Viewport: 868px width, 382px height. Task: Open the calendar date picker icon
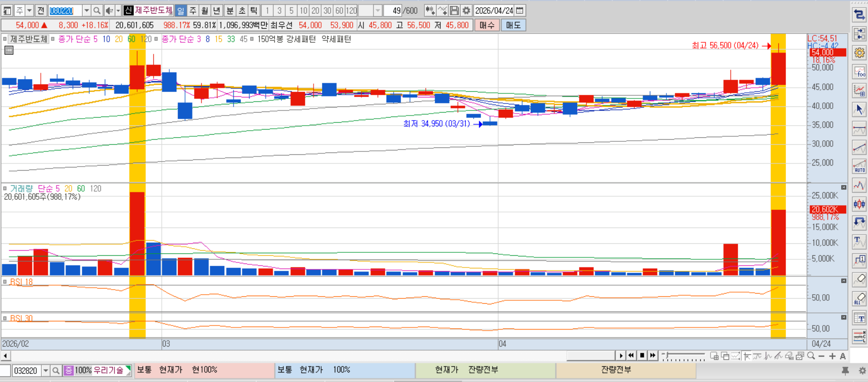pos(520,11)
